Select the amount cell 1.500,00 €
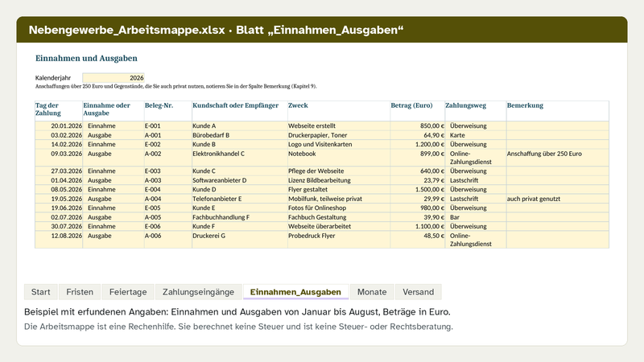This screenshot has width=644, height=362. 417,190
